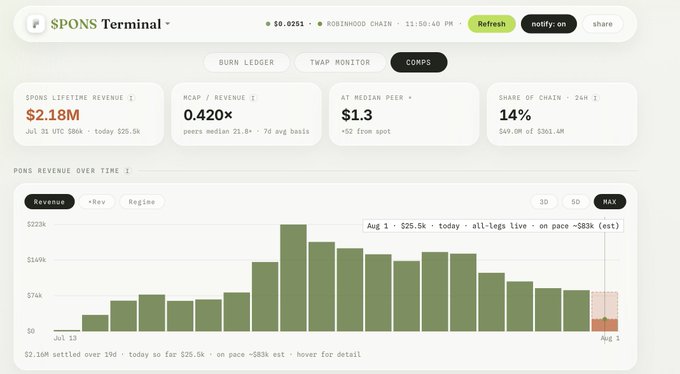The image size is (680, 374).
Task: Click the orange Aug 1 today bar
Action: (x=605, y=325)
